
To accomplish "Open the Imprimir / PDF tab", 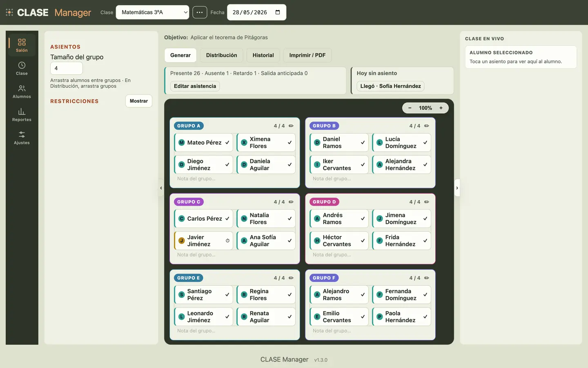I will [x=307, y=55].
